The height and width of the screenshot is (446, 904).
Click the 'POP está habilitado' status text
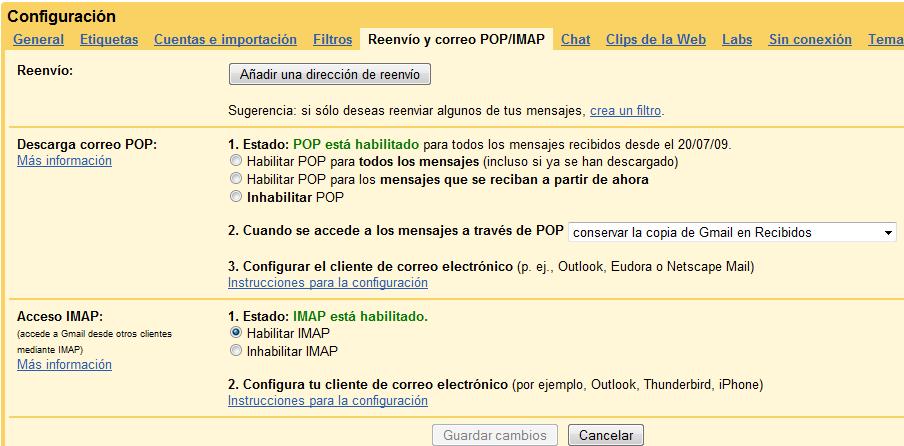[354, 144]
